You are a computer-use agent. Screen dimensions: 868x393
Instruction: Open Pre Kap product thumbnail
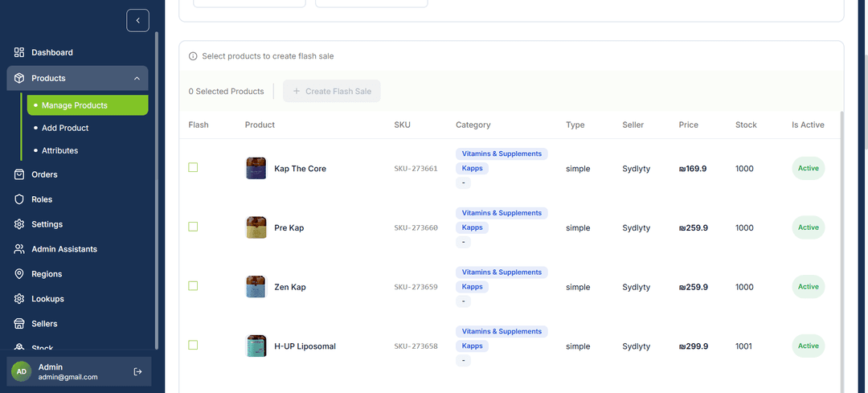click(256, 227)
